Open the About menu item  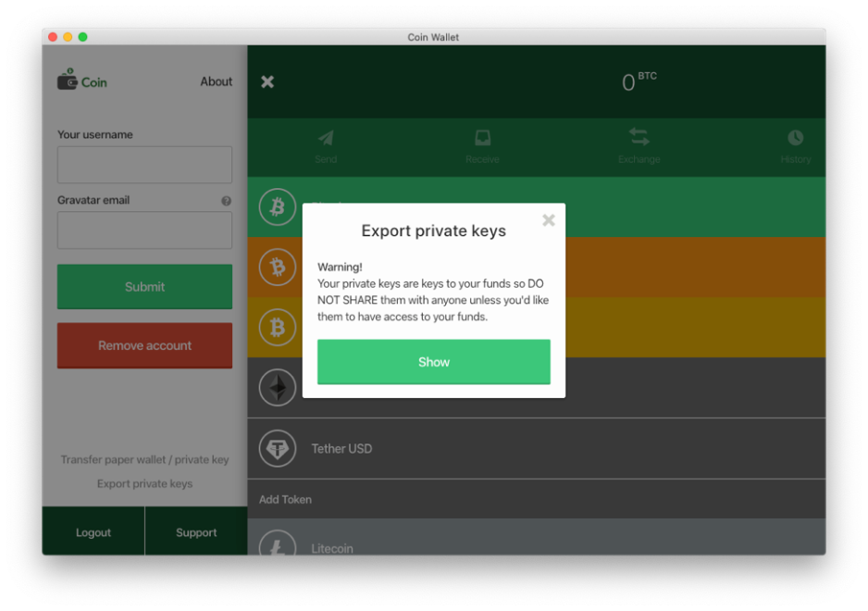216,81
